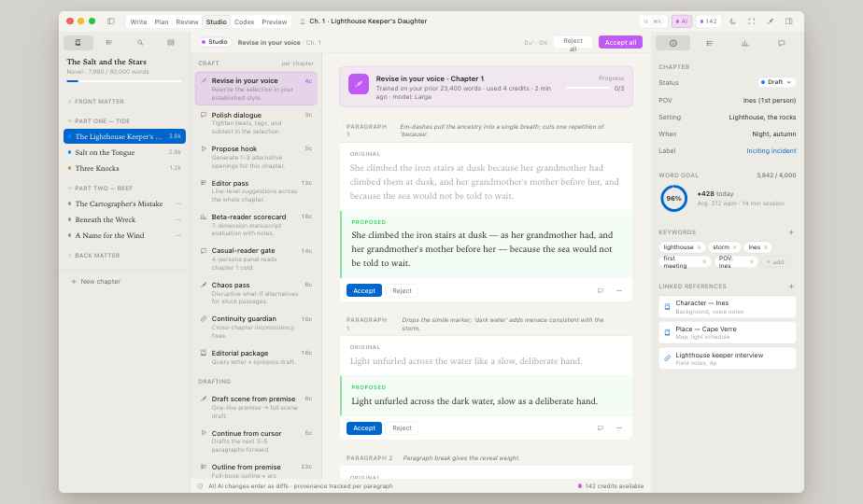This screenshot has height=504, width=863.
Task: Click the pen tool icon in title bar
Action: point(770,21)
